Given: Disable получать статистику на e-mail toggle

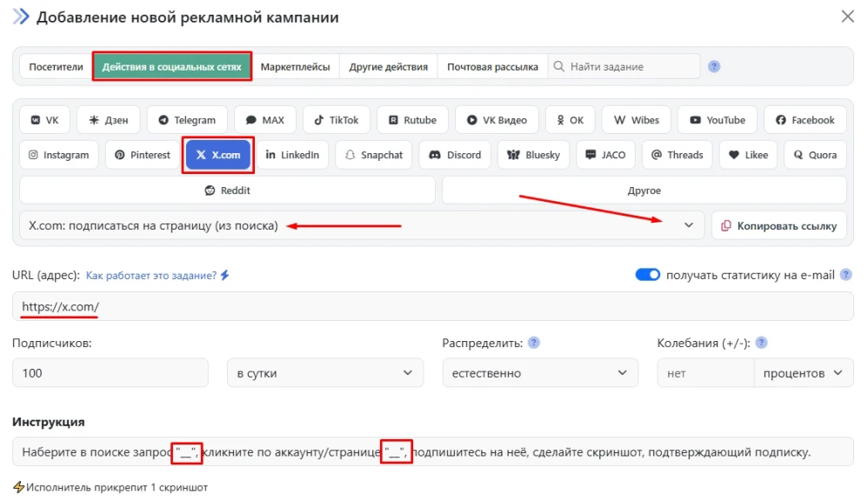Looking at the screenshot, I should (x=648, y=274).
